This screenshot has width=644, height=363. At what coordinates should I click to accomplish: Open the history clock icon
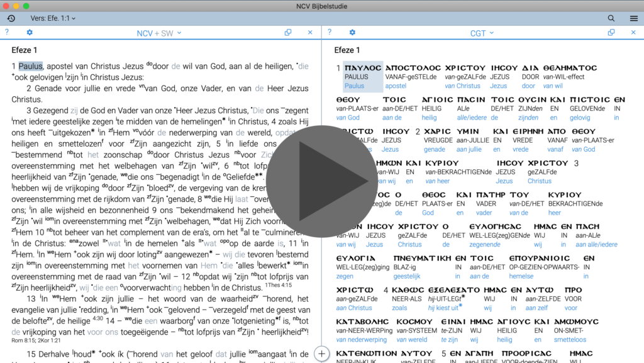pyautogui.click(x=11, y=18)
